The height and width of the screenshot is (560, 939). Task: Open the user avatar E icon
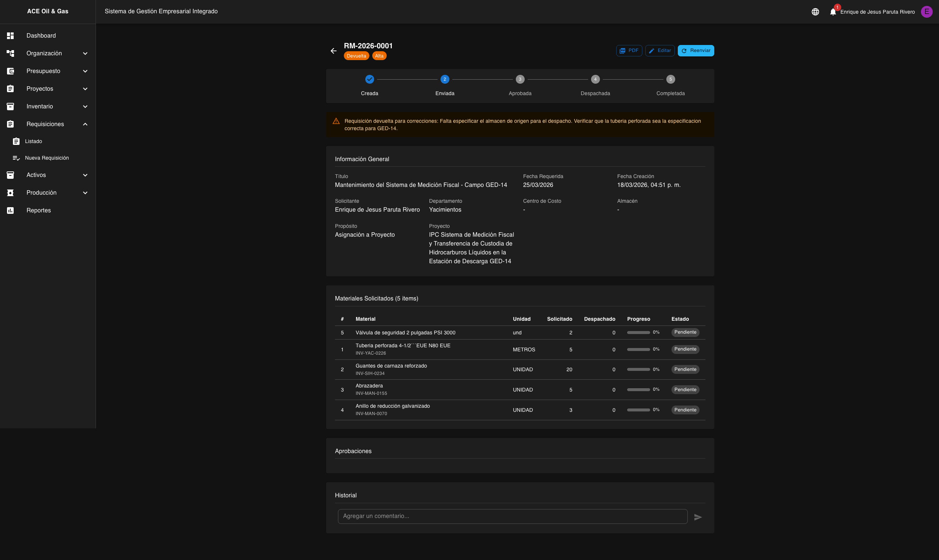[926, 12]
